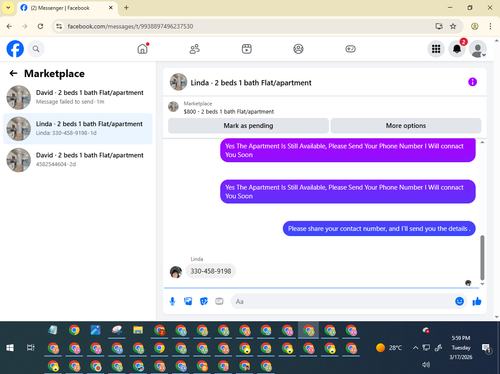Image resolution: width=500 pixels, height=374 pixels.
Task: Click the $800 - 2 beds listing text
Action: (x=229, y=112)
